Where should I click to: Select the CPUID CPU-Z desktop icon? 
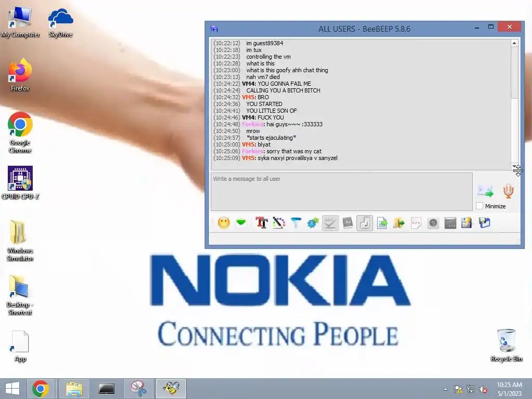pos(20,183)
